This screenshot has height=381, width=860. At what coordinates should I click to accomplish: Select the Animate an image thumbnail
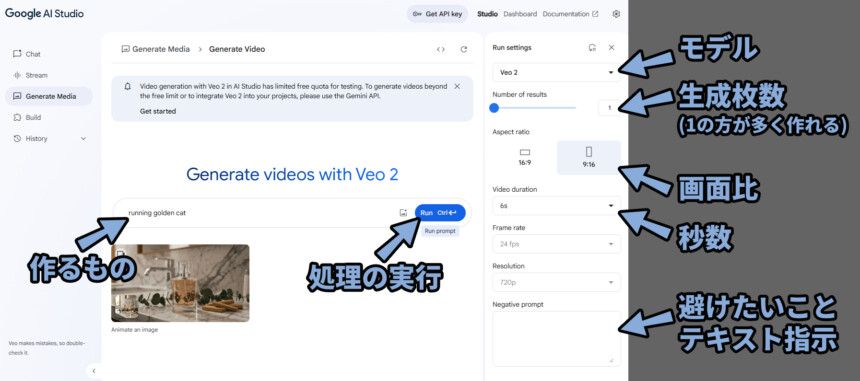tap(180, 283)
